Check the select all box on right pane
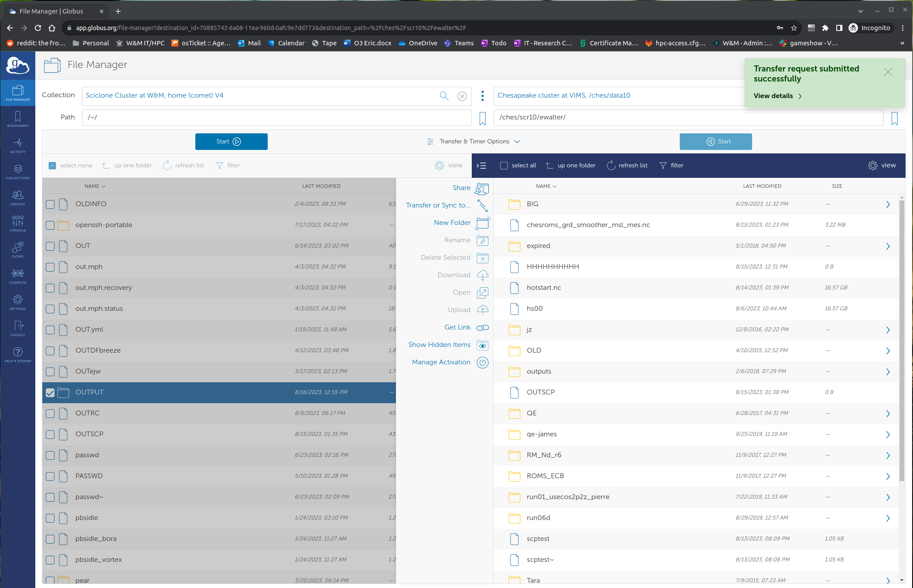The image size is (913, 588). pyautogui.click(x=504, y=166)
